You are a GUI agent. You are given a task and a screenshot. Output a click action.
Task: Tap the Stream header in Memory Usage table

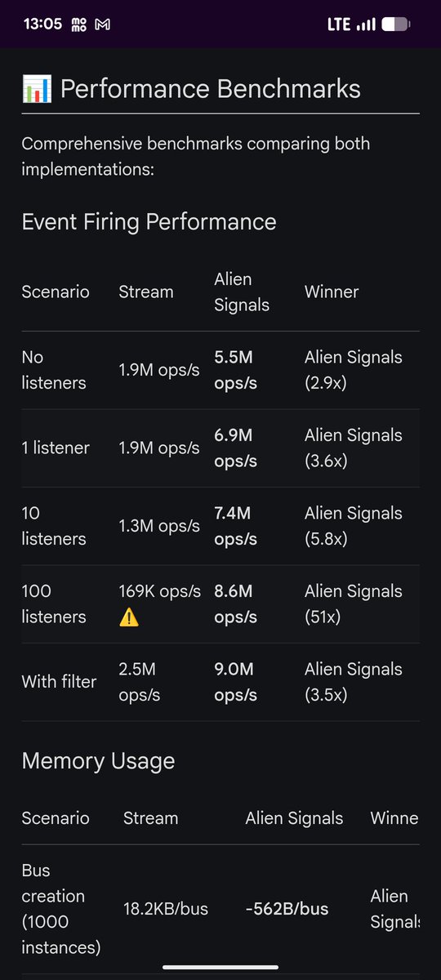(150, 818)
